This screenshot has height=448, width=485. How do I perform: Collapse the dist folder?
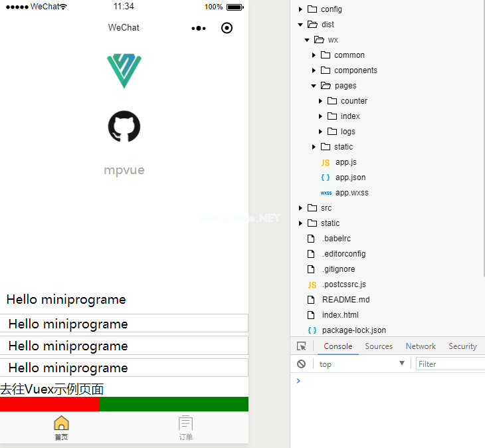(301, 25)
